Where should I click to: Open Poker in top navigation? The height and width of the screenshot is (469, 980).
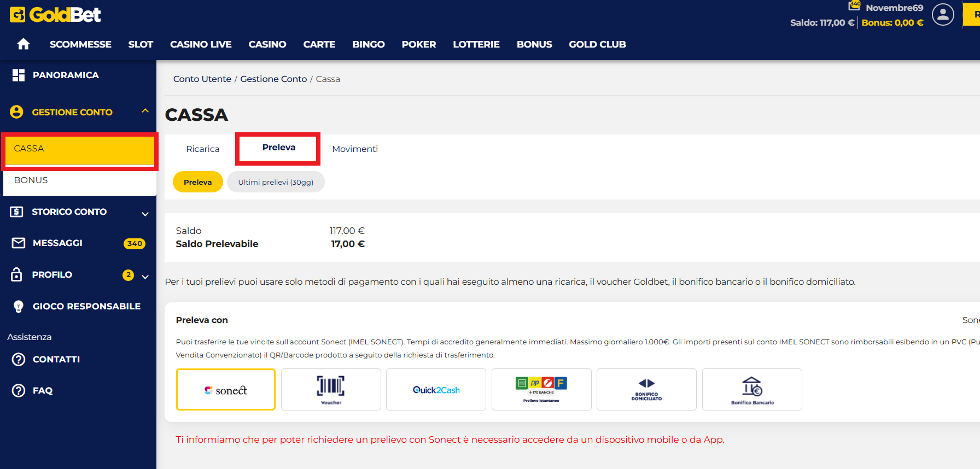pos(419,44)
